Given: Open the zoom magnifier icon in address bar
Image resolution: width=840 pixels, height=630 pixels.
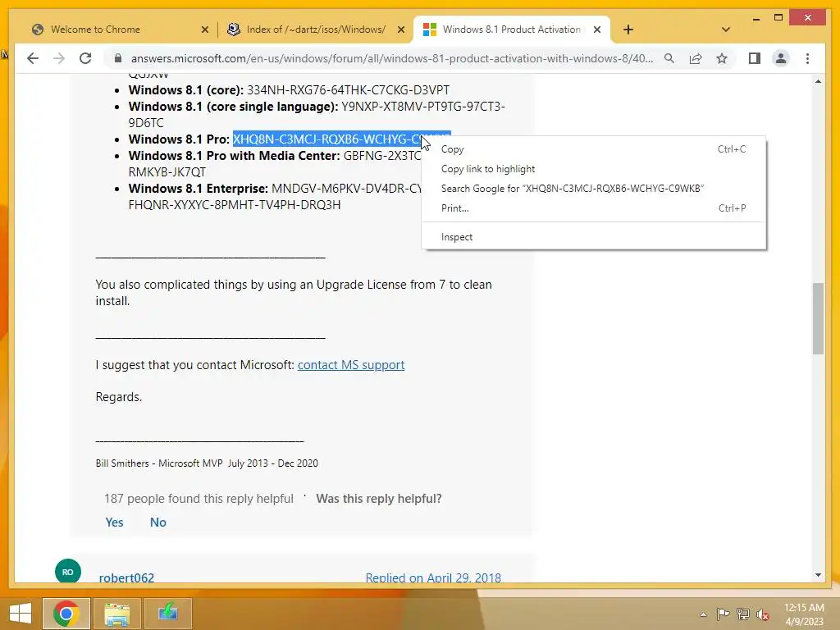Looking at the screenshot, I should [669, 58].
